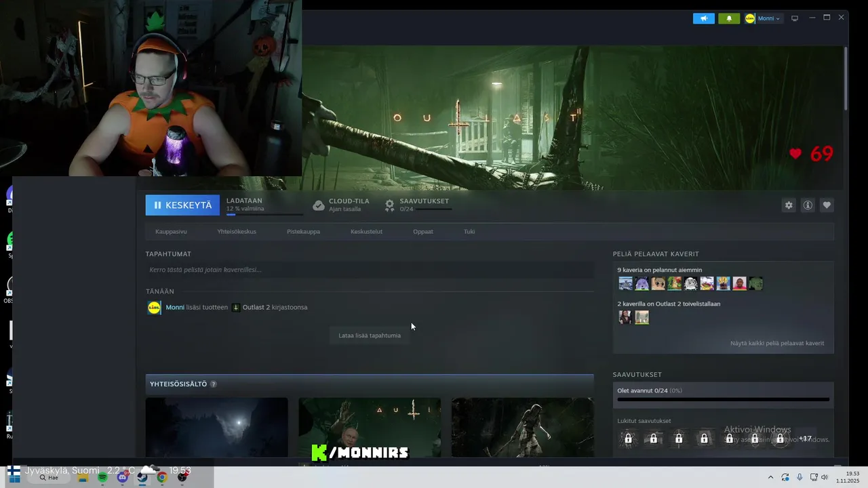Open the Cloud-tila status icon
Image resolution: width=868 pixels, height=488 pixels.
click(x=319, y=205)
